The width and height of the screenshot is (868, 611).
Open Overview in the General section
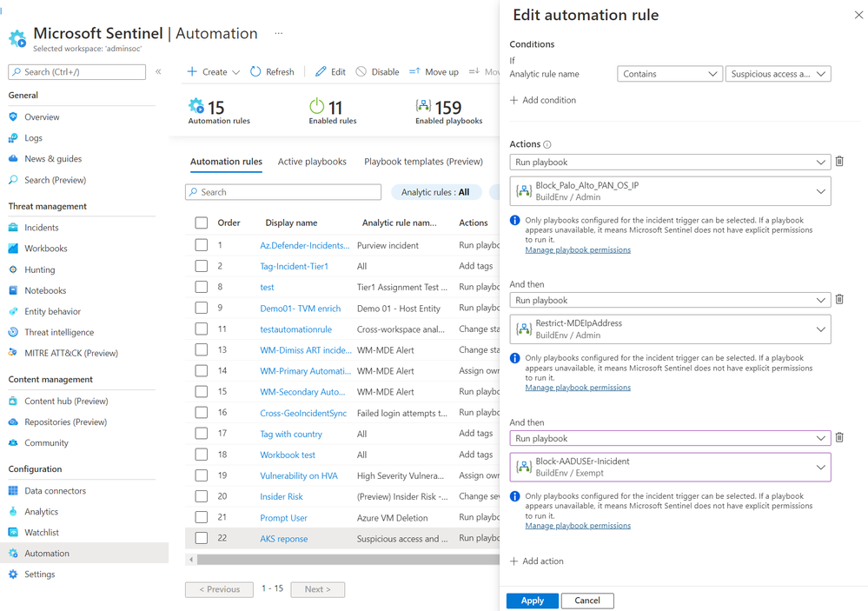42,116
